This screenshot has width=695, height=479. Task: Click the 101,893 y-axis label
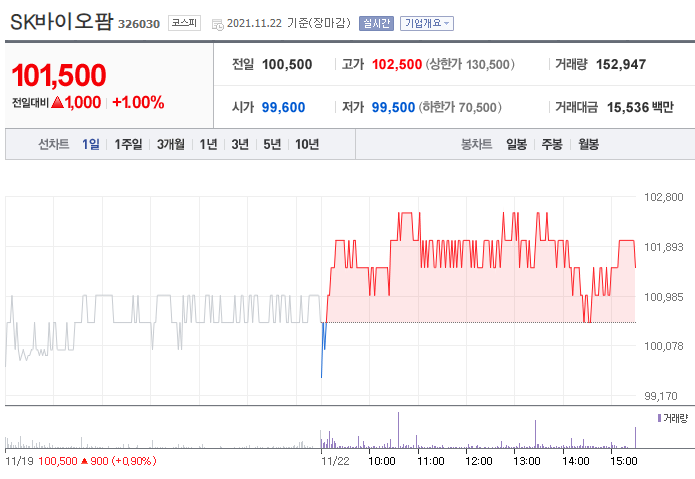[664, 247]
